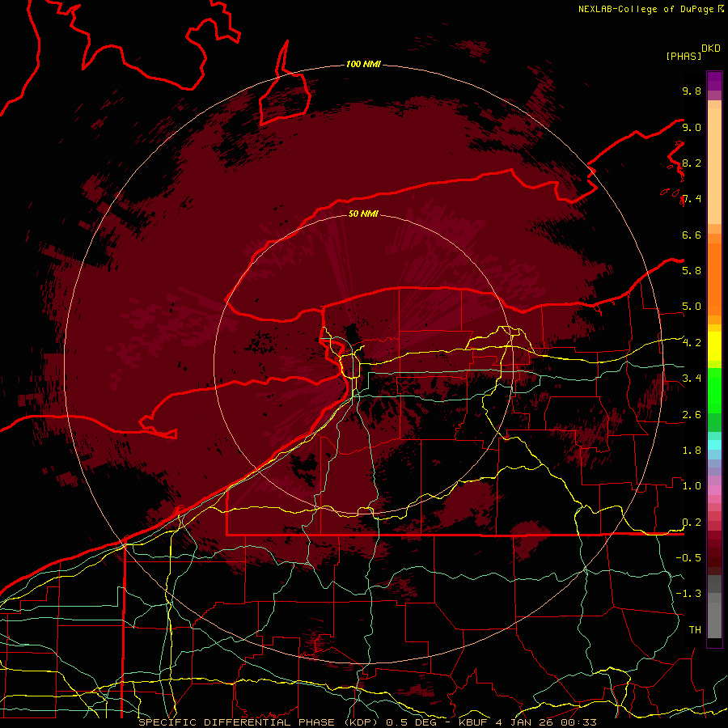The height and width of the screenshot is (728, 728).
Task: Click the 4.2 legend value
Action: 692,343
